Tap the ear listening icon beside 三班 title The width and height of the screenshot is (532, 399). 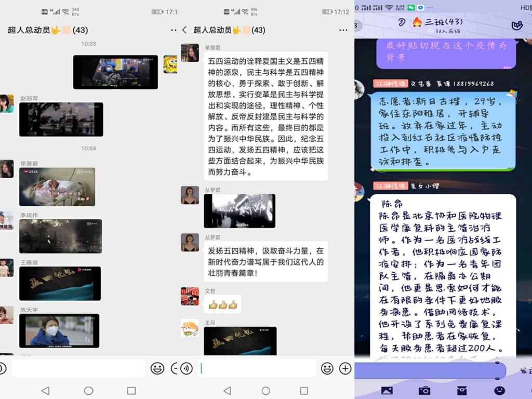tap(402, 22)
